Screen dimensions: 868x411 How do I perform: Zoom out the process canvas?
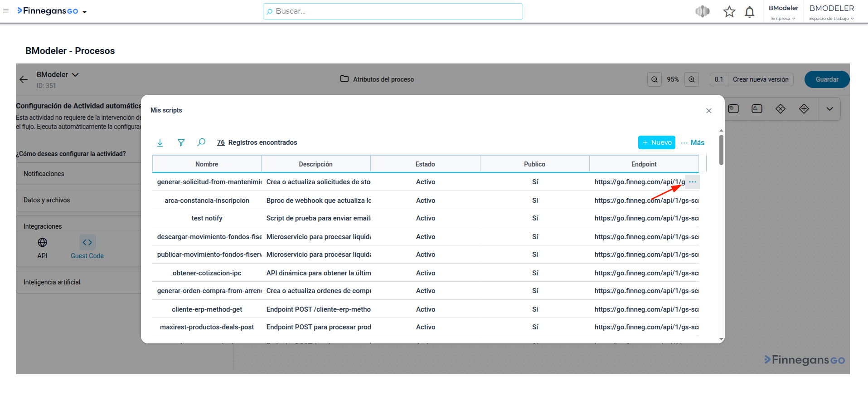[x=655, y=79]
